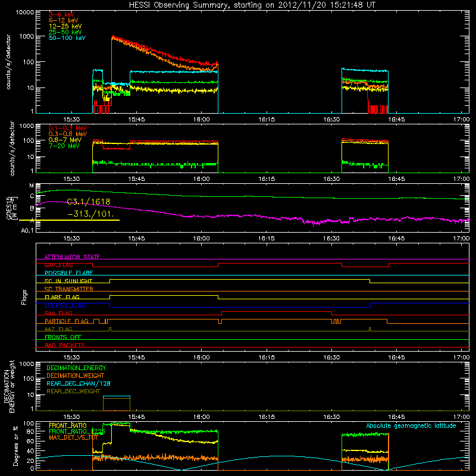Select the 25-50 keV legend label

[x=65, y=32]
